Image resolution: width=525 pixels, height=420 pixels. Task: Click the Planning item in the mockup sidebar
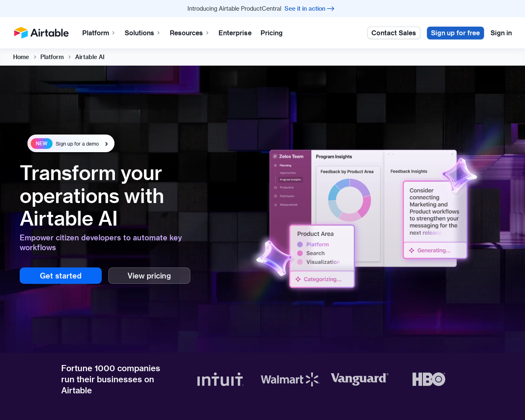pos(285,165)
